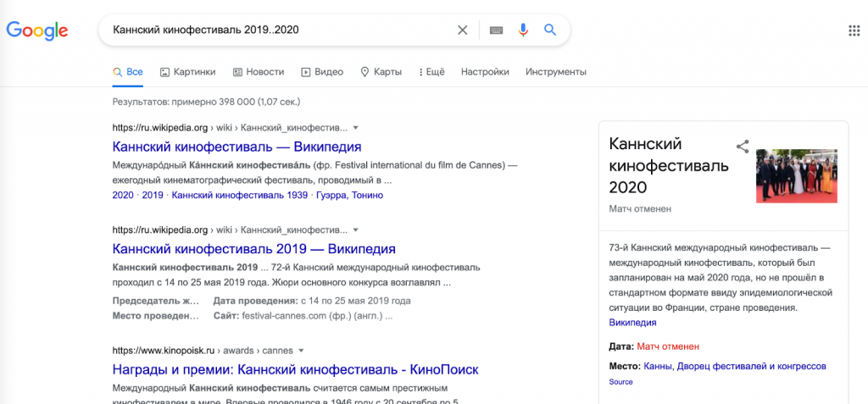Start voice search with microphone icon
Screen dimensions: 868x404
(523, 30)
